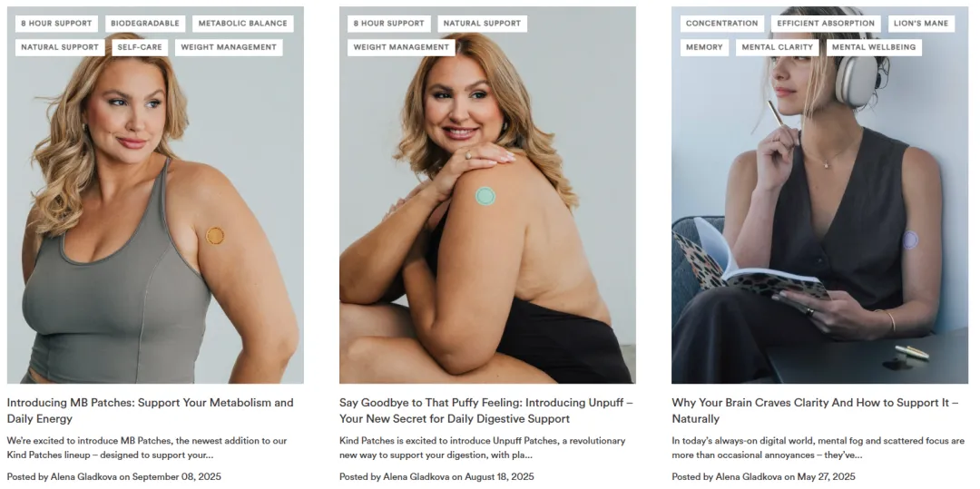Open the Introducing MB Patches article title
Image resolution: width=980 pixels, height=489 pixels.
[150, 410]
